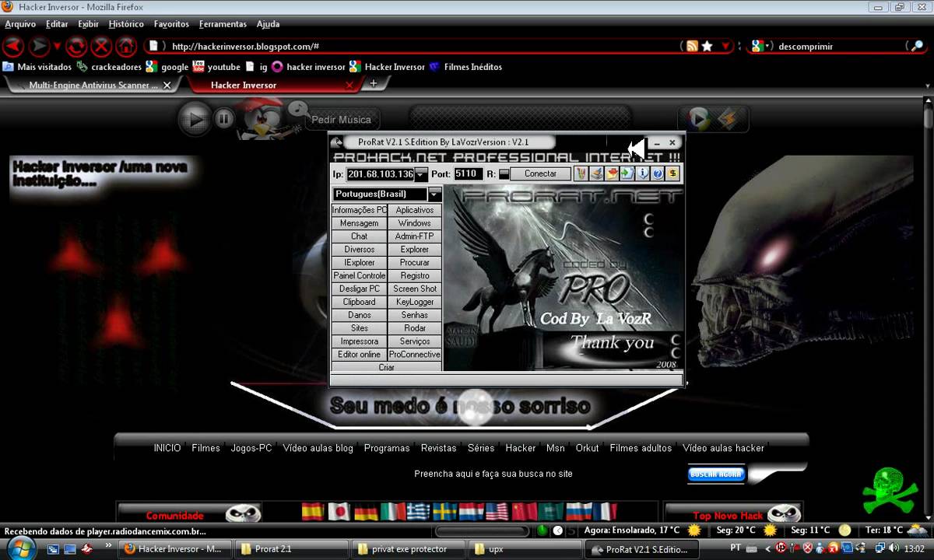The height and width of the screenshot is (560, 934).
Task: Open the Ferramentas menu
Action: click(223, 24)
